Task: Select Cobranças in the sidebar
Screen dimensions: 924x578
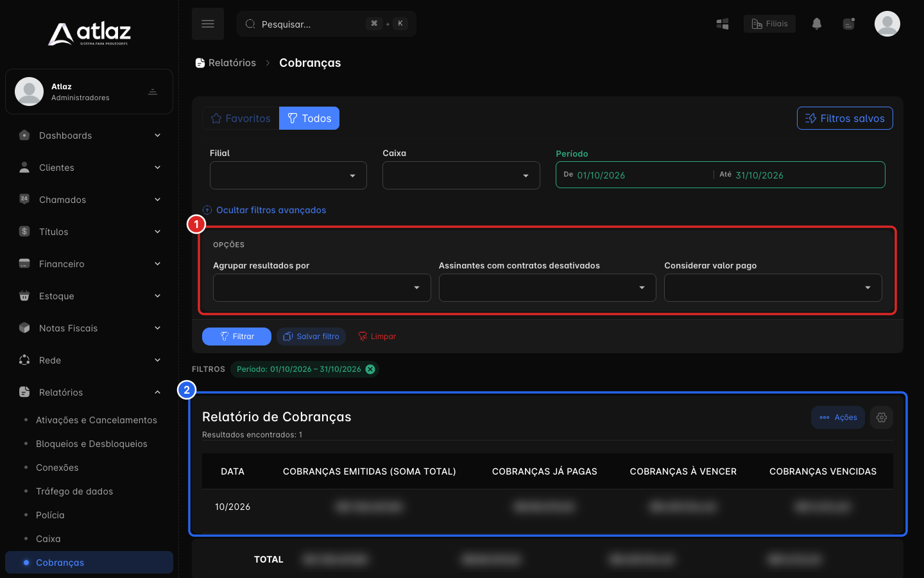Action: 89,563
